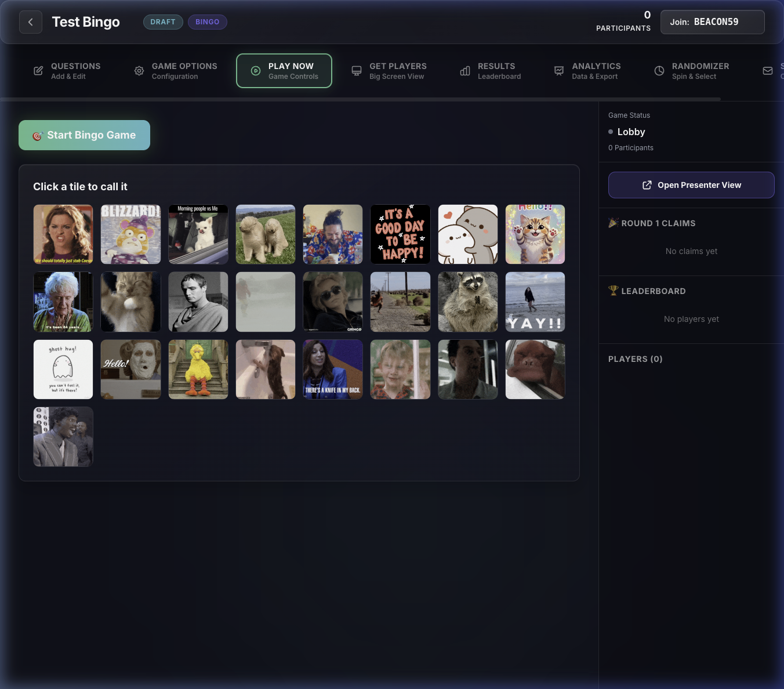784x689 pixels.
Task: Switch to the Results Leaderboard tab
Action: coord(498,70)
